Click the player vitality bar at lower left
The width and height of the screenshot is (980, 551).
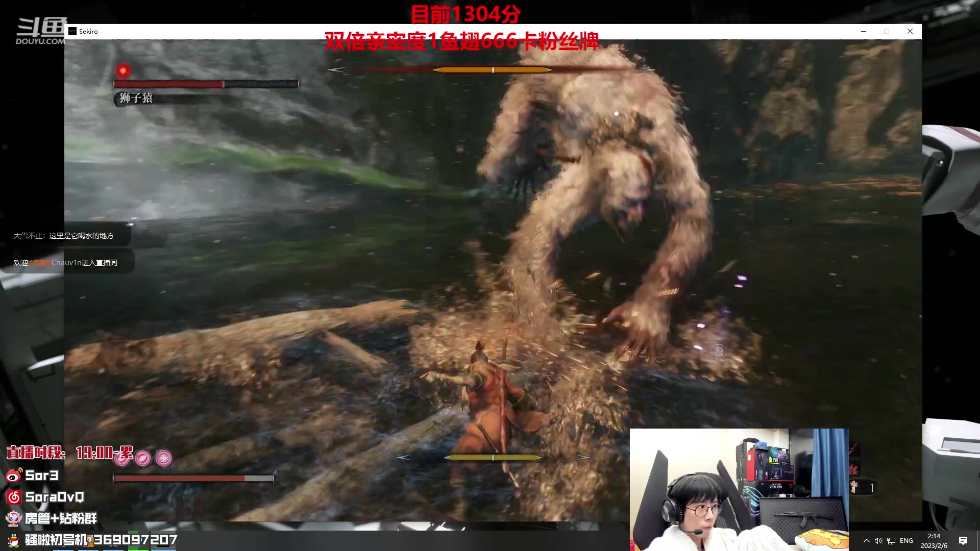tap(193, 478)
